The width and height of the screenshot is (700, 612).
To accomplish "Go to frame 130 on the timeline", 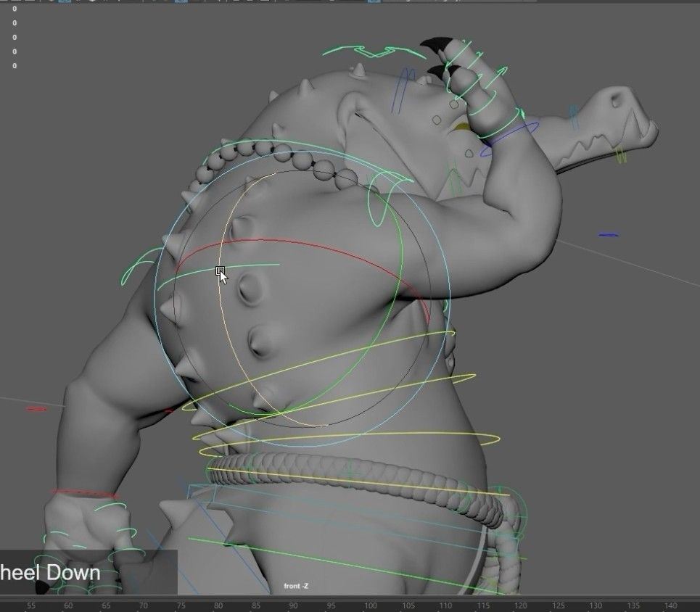I will point(596,605).
